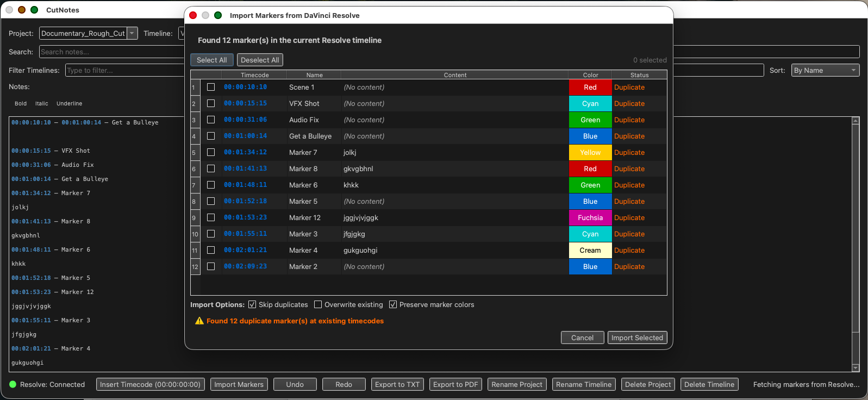
Task: Click the Deselect All button
Action: (x=260, y=60)
